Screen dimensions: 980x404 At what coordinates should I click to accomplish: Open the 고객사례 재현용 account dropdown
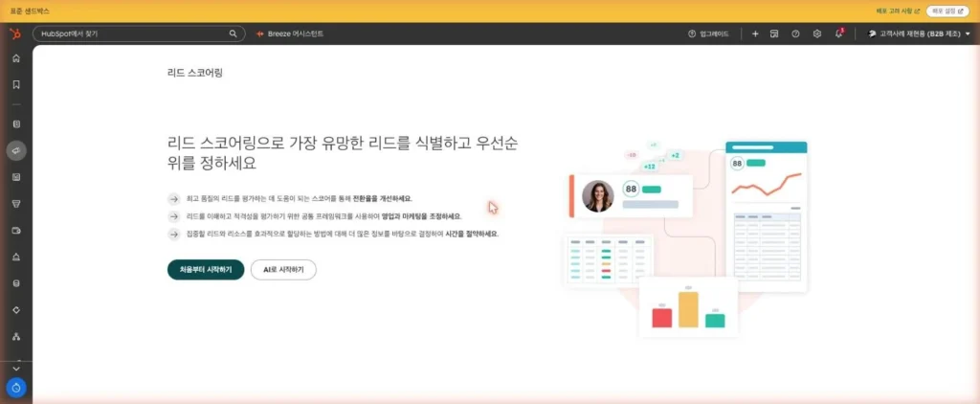click(919, 34)
